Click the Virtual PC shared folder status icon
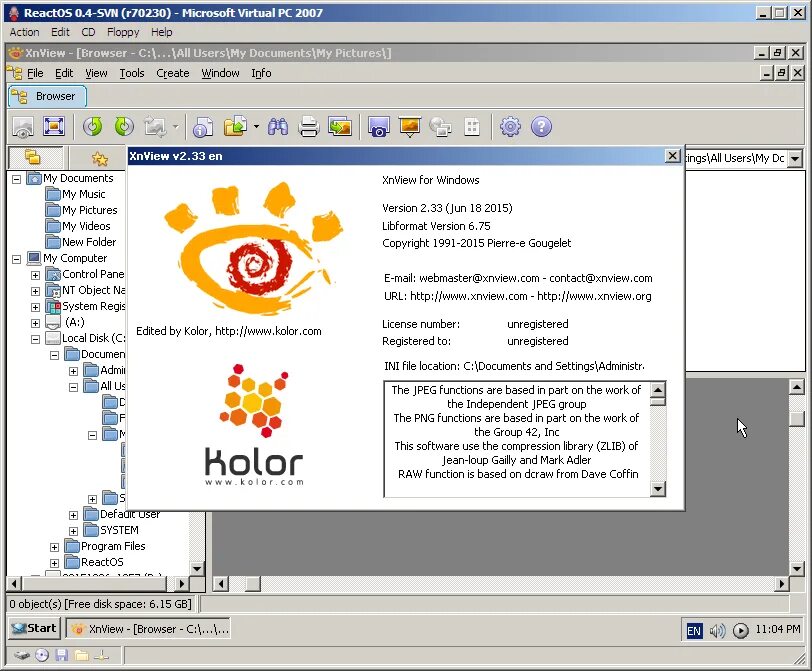Image resolution: width=812 pixels, height=671 pixels. pos(81,655)
